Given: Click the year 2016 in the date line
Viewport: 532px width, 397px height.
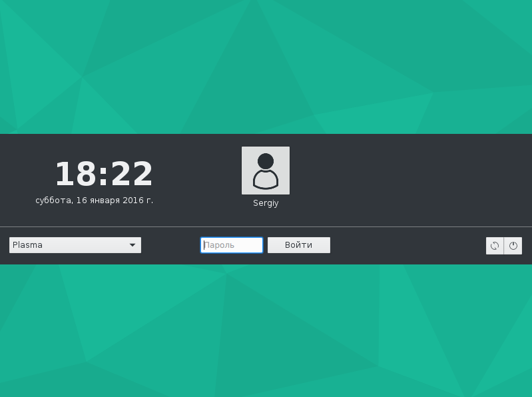Looking at the screenshot, I should (x=133, y=200).
